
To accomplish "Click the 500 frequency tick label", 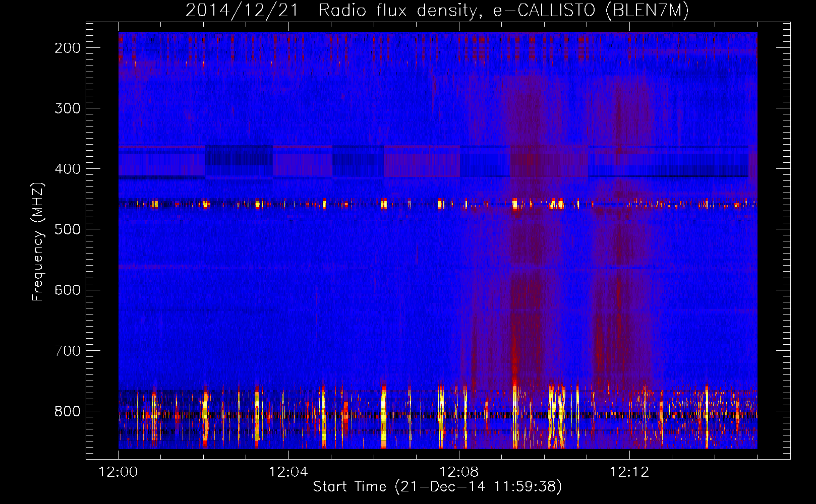I will coord(67,229).
